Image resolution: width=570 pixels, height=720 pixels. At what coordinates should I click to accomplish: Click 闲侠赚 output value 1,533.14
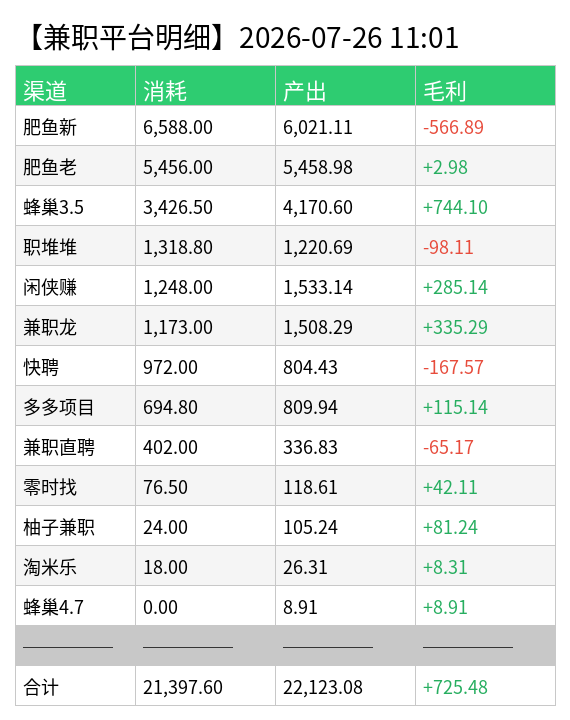[x=318, y=287]
